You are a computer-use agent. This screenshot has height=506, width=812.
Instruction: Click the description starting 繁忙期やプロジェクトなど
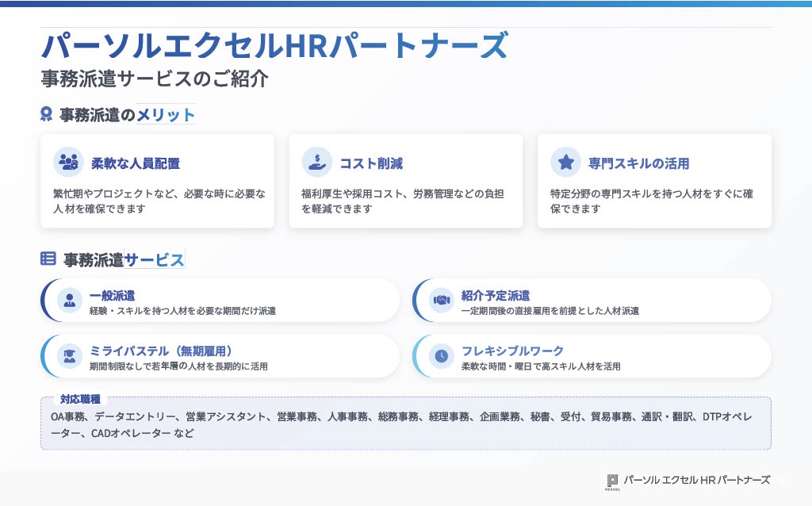click(159, 201)
